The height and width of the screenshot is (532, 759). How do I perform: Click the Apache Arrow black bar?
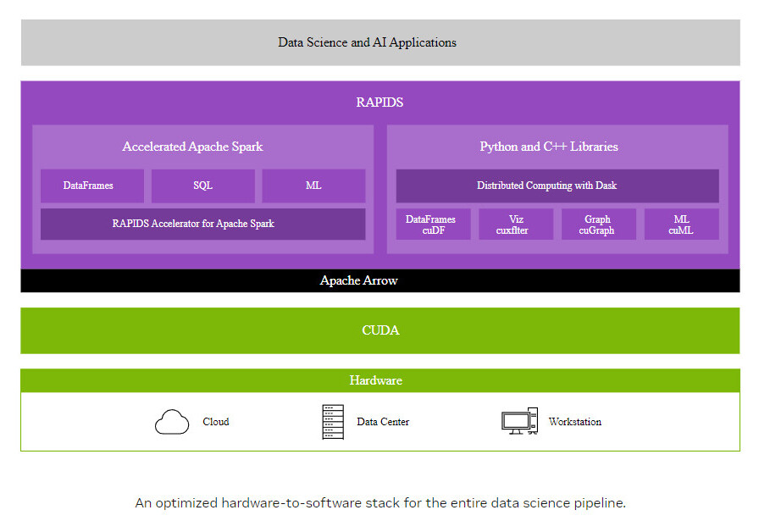(x=380, y=280)
